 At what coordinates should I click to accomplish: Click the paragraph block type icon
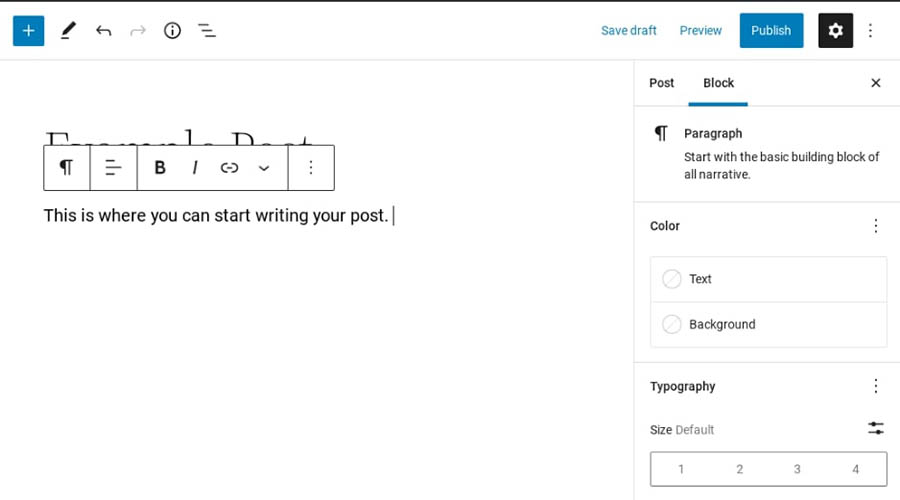coord(66,168)
